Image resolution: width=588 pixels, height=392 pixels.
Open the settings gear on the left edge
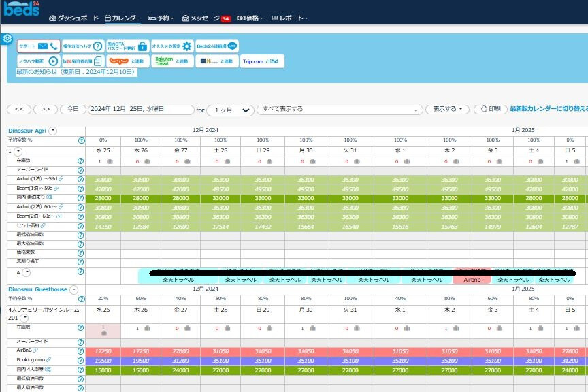[x=7, y=39]
